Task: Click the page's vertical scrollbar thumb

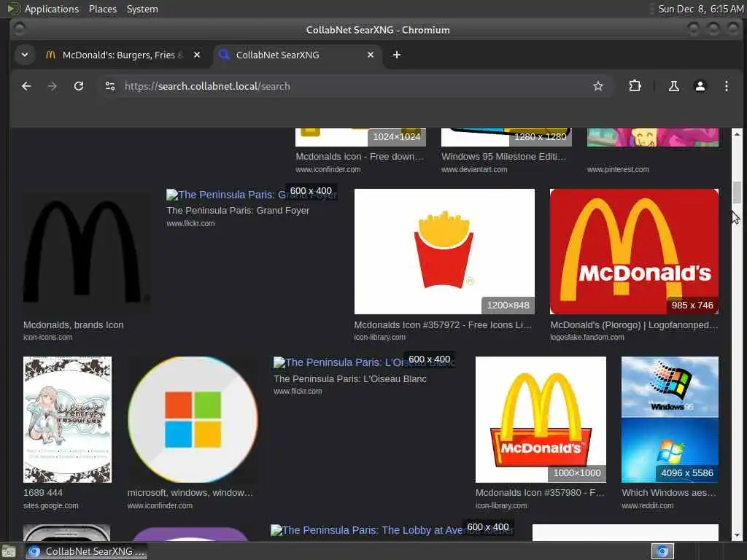Action: tap(737, 192)
